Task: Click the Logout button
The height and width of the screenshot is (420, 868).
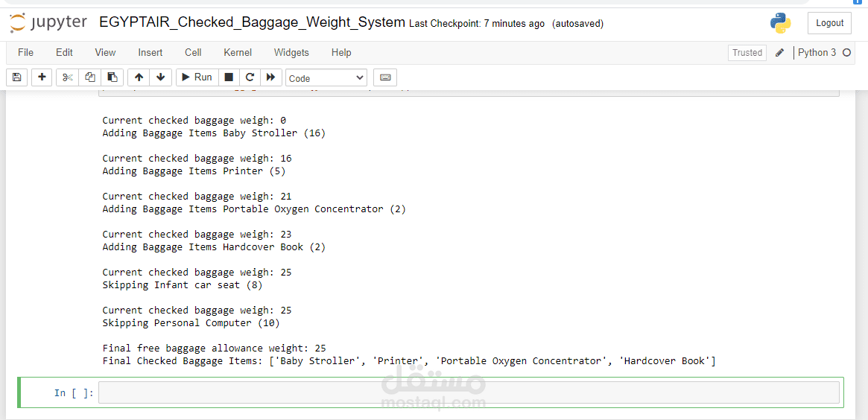Action: pos(829,23)
